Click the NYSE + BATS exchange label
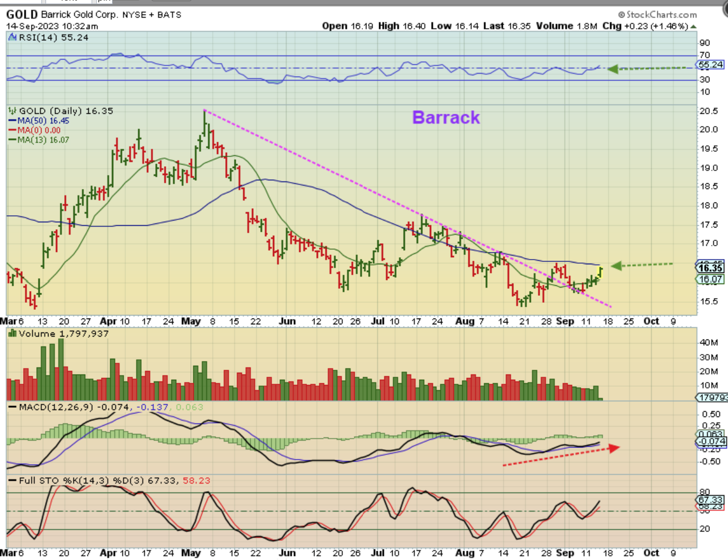The height and width of the screenshot is (560, 728). point(152,15)
